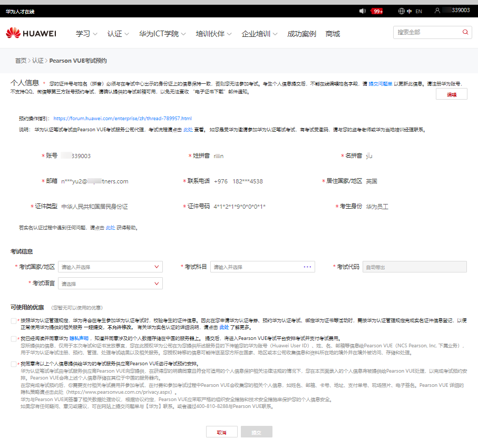This screenshot has width=478, height=448.
Task: Open the 考试科目 selection field
Action: 262,267
